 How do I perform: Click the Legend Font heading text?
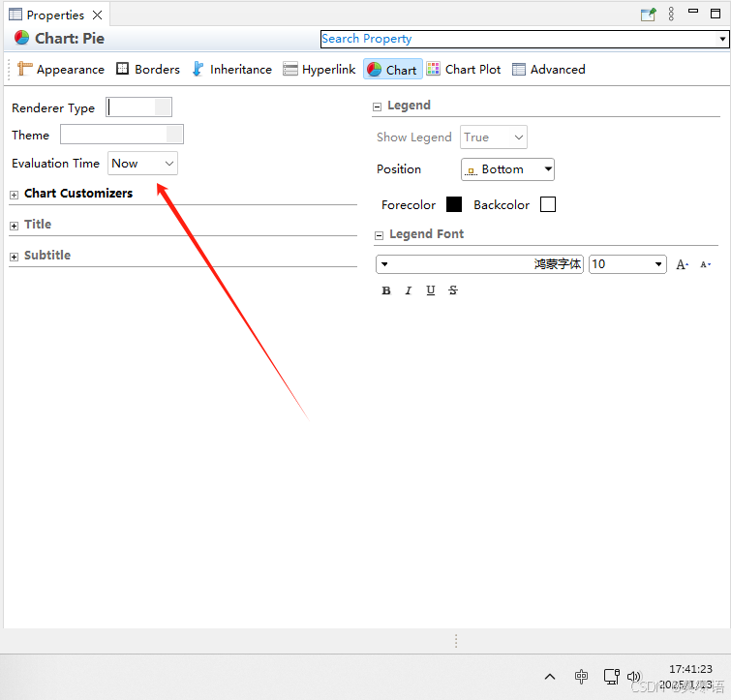coord(427,234)
